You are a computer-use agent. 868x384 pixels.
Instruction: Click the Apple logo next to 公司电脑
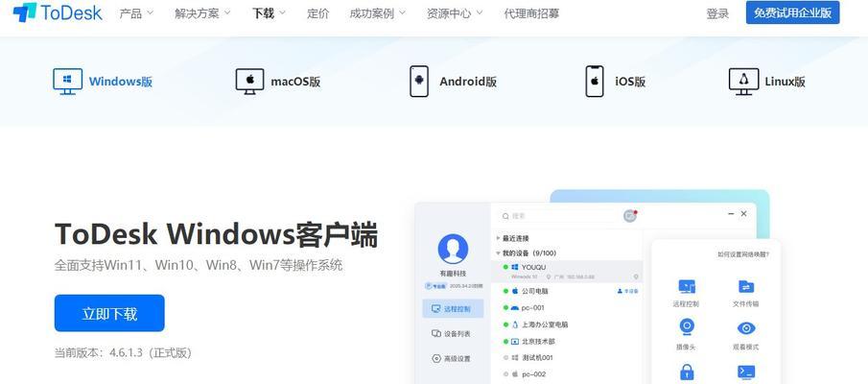(515, 291)
